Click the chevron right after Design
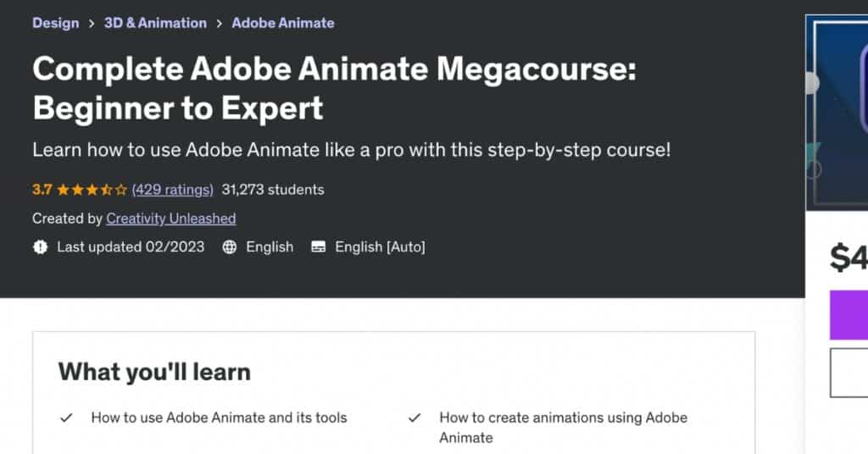 coord(92,24)
